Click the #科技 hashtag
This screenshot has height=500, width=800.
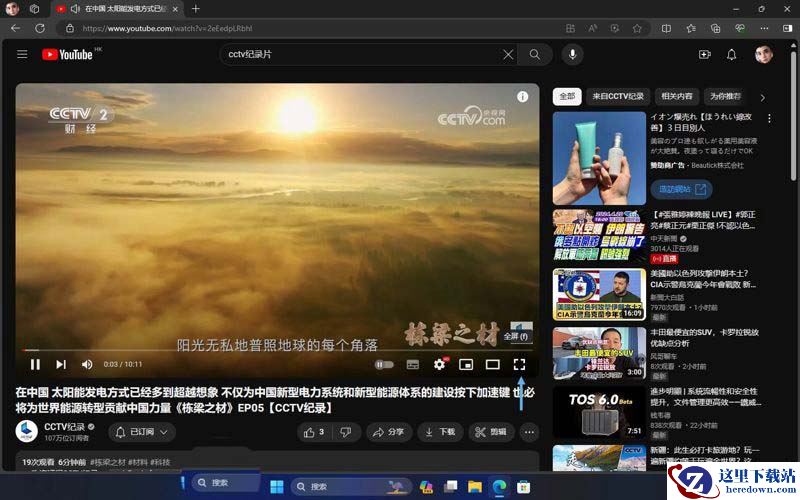[160, 462]
